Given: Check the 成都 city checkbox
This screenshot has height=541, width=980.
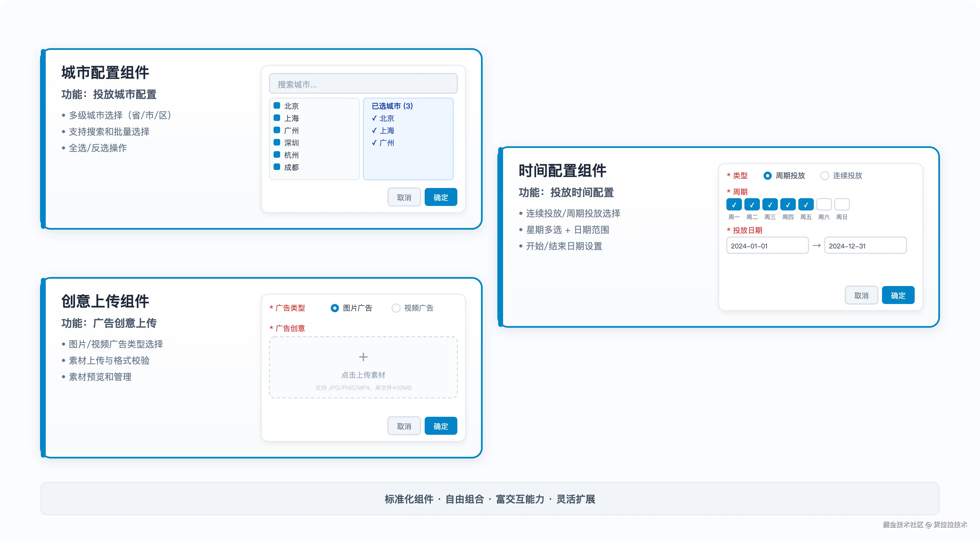Looking at the screenshot, I should (x=277, y=167).
